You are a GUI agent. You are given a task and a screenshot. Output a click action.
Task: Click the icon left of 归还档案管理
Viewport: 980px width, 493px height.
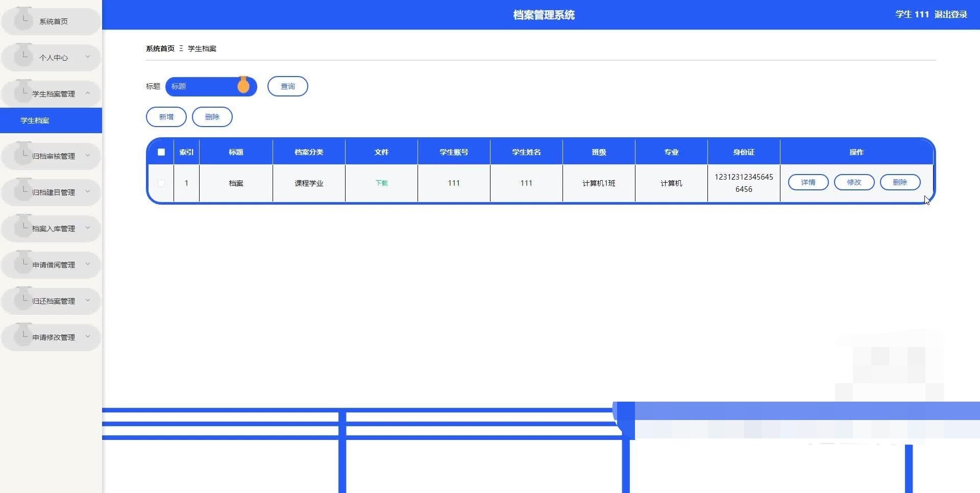click(x=23, y=299)
